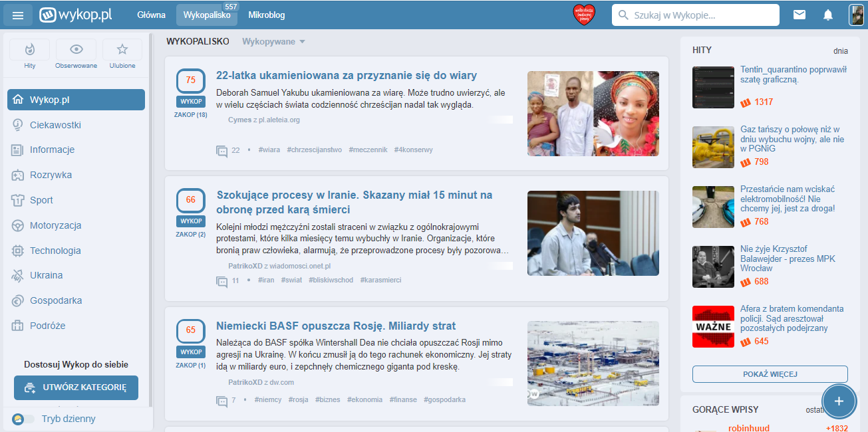Open user avatar profile menu
The image size is (868, 432).
pyautogui.click(x=856, y=15)
